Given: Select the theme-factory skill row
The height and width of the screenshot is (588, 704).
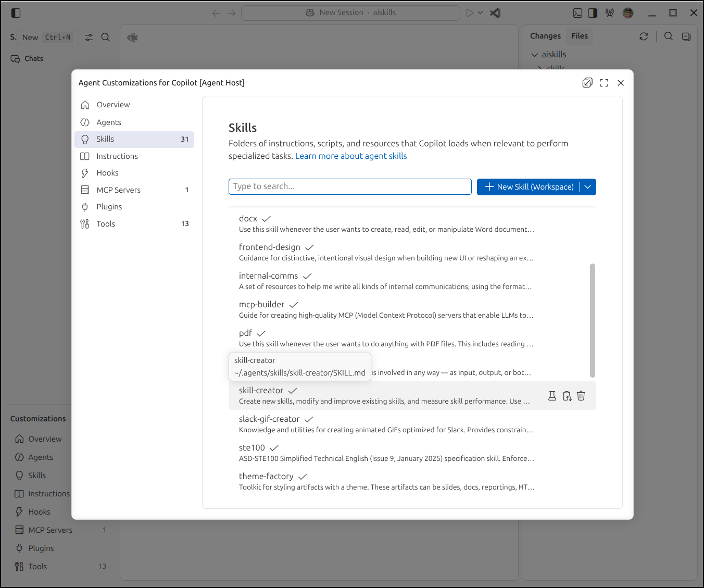Looking at the screenshot, I should point(412,481).
